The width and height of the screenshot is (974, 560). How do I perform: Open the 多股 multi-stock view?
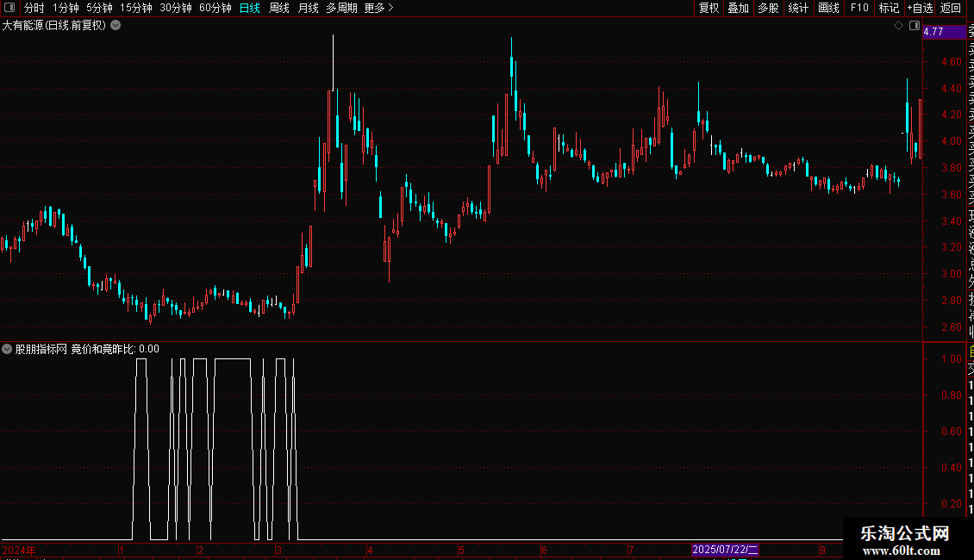pyautogui.click(x=768, y=8)
